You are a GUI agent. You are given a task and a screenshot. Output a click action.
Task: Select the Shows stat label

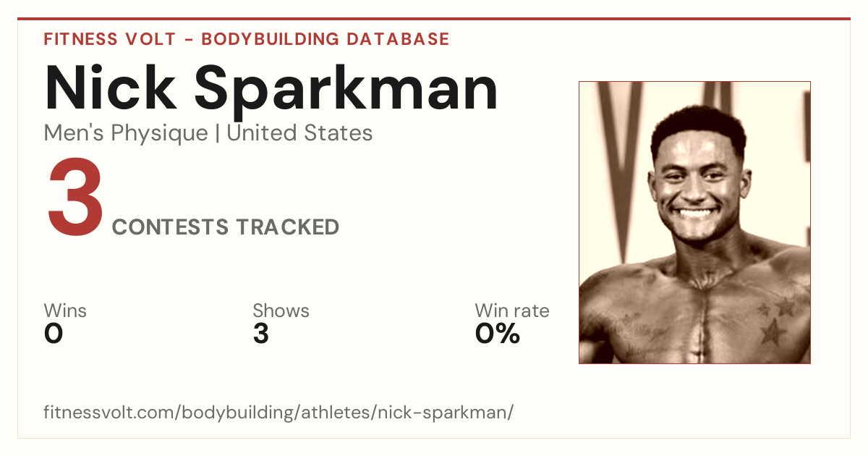281,311
